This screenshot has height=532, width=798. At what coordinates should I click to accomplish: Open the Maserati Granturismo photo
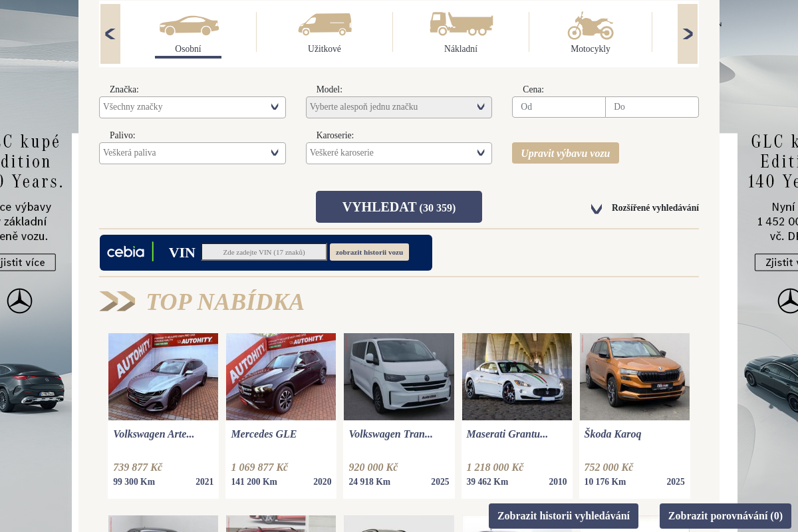(x=517, y=376)
